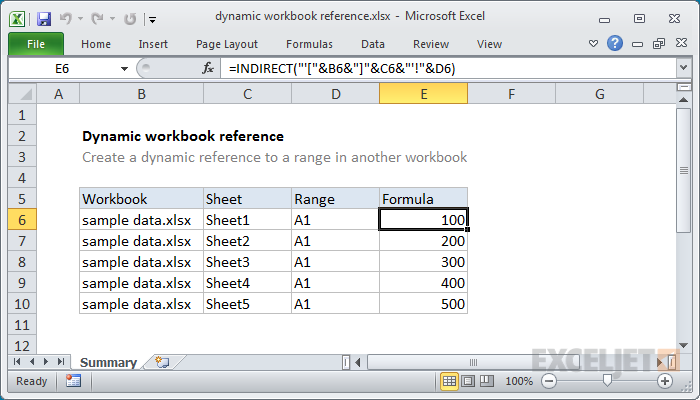The height and width of the screenshot is (400, 700).
Task: Open the Home ribbon tab
Action: point(96,44)
